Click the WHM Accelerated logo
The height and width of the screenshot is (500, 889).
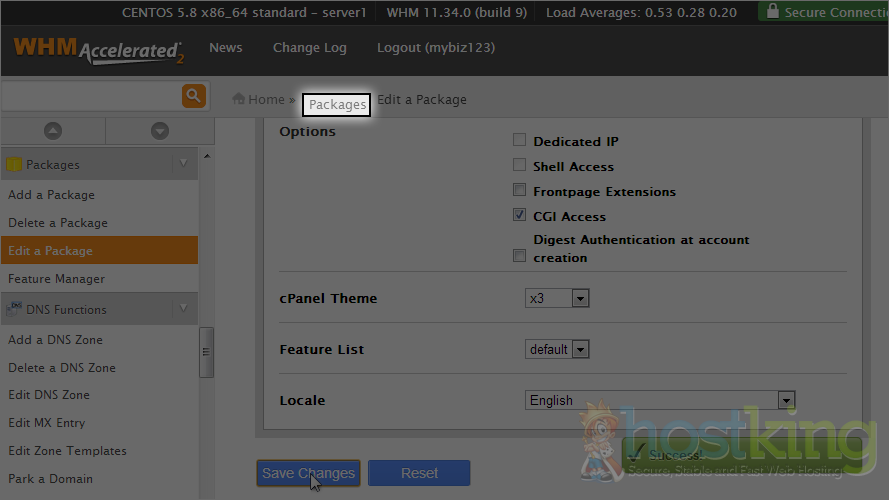98,50
